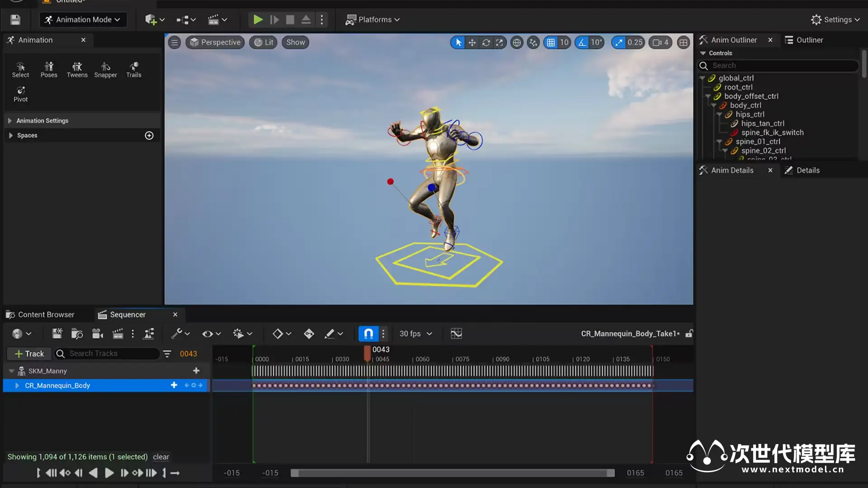Toggle grid snapping in viewport
This screenshot has height=488, width=868.
[x=551, y=42]
